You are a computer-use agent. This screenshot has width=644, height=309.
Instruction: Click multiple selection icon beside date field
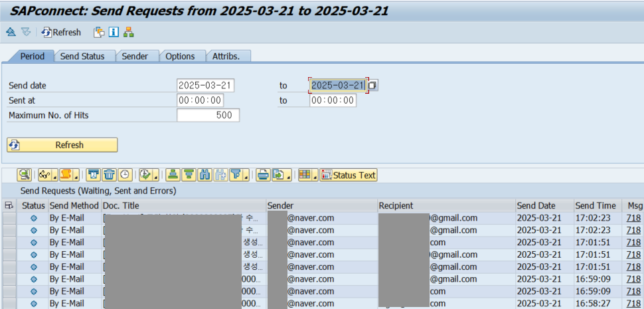pos(373,86)
